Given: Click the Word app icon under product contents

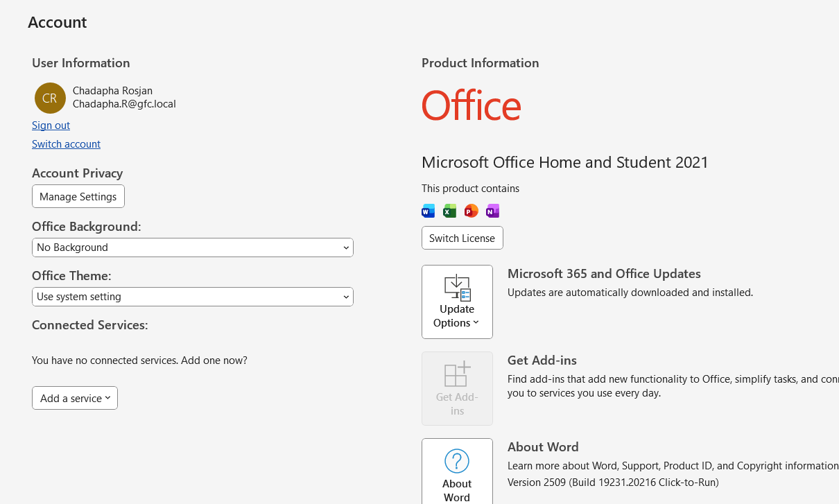Looking at the screenshot, I should (x=429, y=211).
